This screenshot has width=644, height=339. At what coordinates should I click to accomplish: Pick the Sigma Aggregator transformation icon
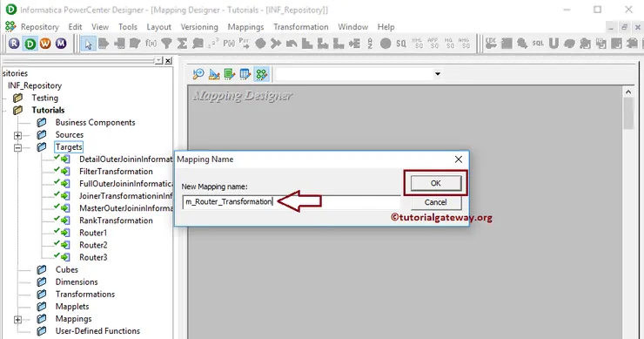coord(182,44)
